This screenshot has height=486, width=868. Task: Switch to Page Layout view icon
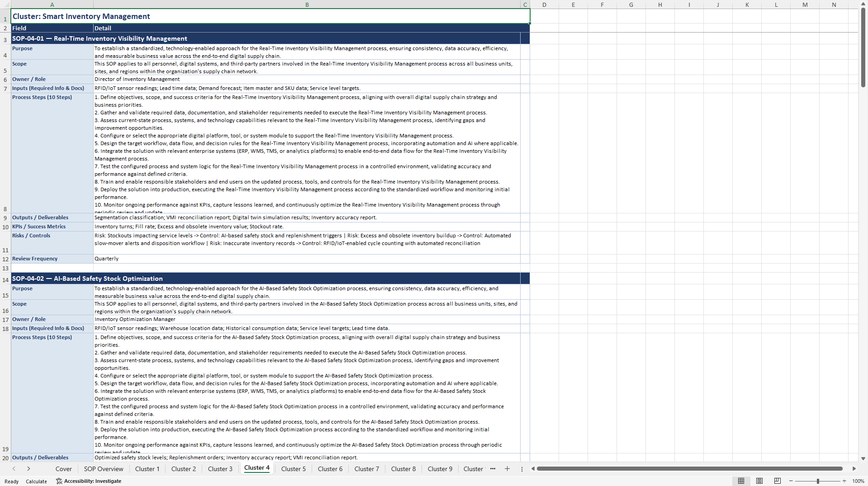(x=759, y=481)
